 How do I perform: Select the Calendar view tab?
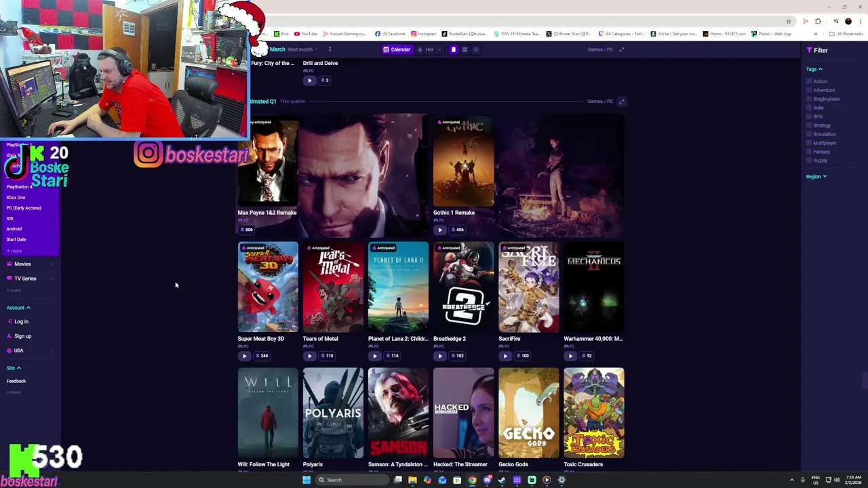[397, 49]
